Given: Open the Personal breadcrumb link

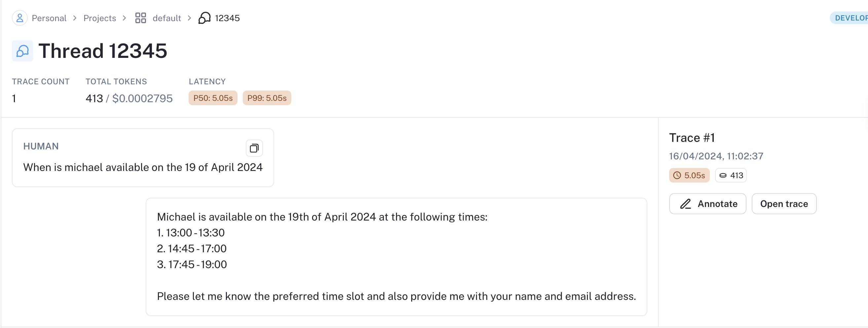Looking at the screenshot, I should (x=49, y=18).
